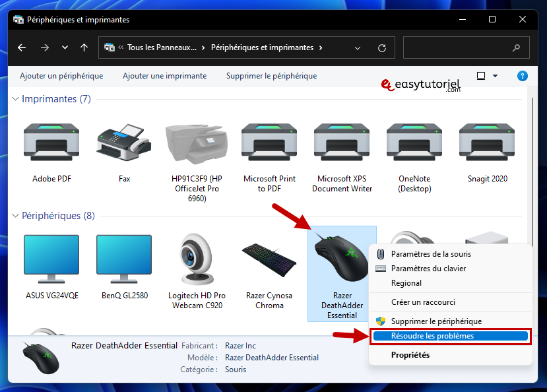
Task: Expand the address bar history dropdown
Action: (358, 48)
